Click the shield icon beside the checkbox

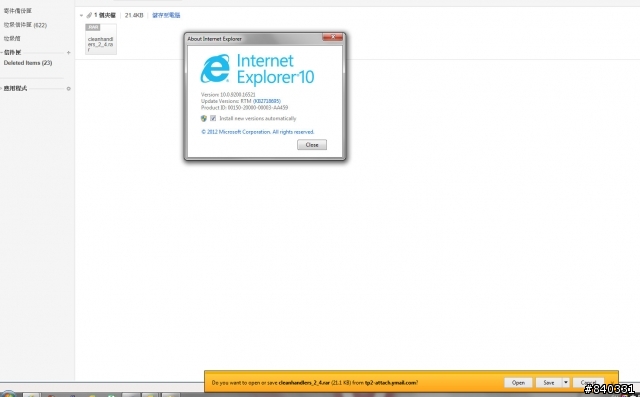point(204,118)
